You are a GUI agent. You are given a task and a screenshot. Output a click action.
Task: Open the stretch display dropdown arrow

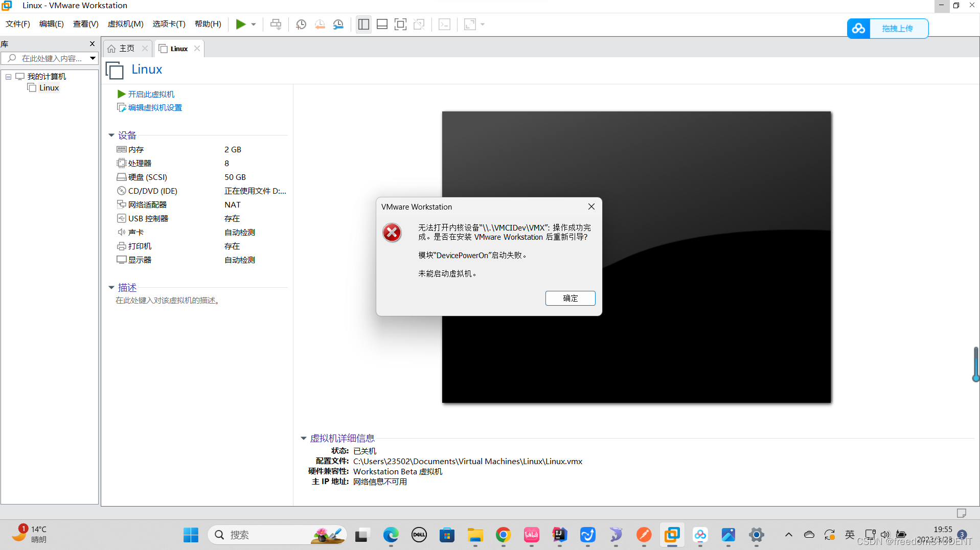483,24
